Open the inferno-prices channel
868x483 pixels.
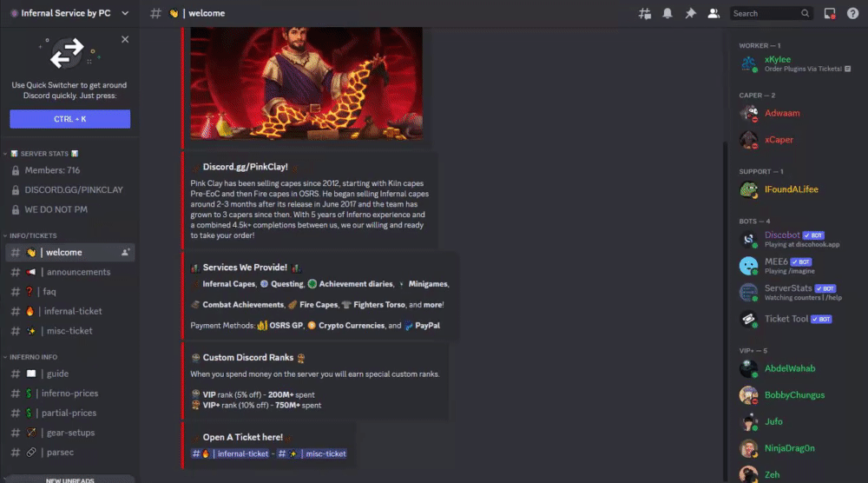[69, 394]
